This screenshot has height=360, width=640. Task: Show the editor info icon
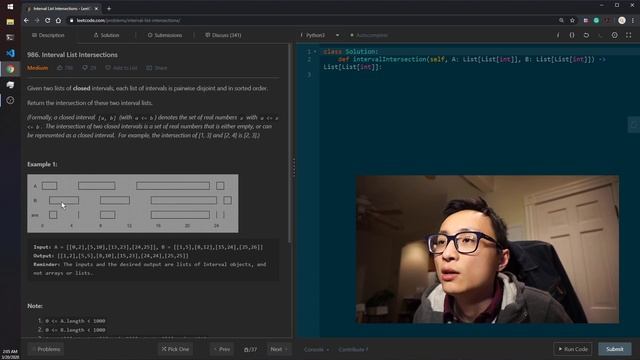(558, 35)
